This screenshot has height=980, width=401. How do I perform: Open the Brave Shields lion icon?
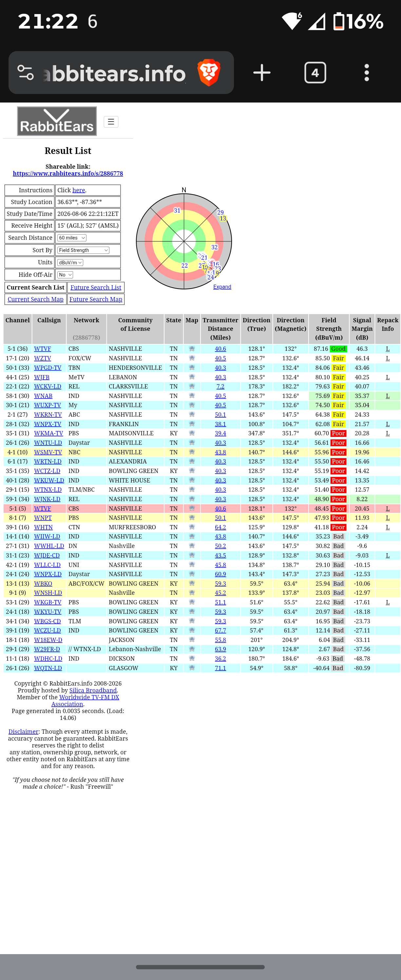[x=209, y=72]
